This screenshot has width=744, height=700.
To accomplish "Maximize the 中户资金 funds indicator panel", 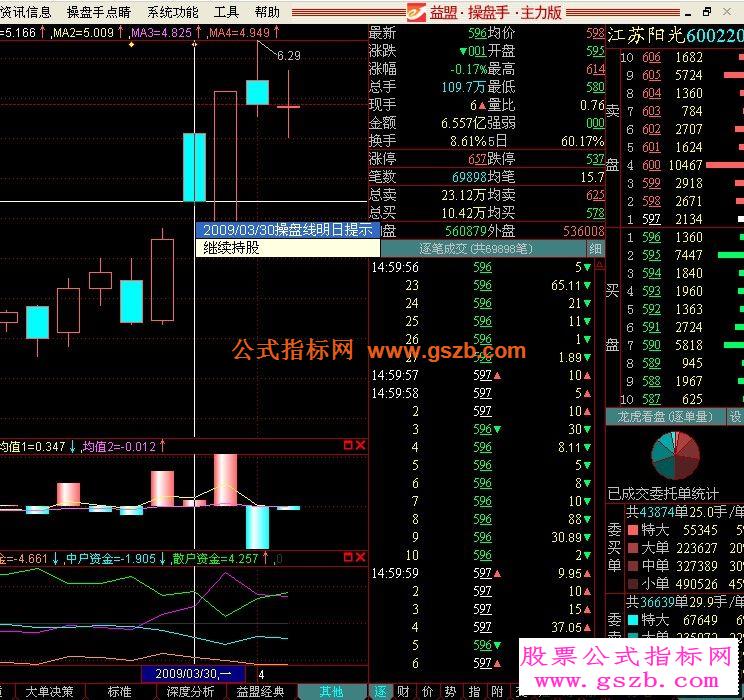I will [348, 557].
